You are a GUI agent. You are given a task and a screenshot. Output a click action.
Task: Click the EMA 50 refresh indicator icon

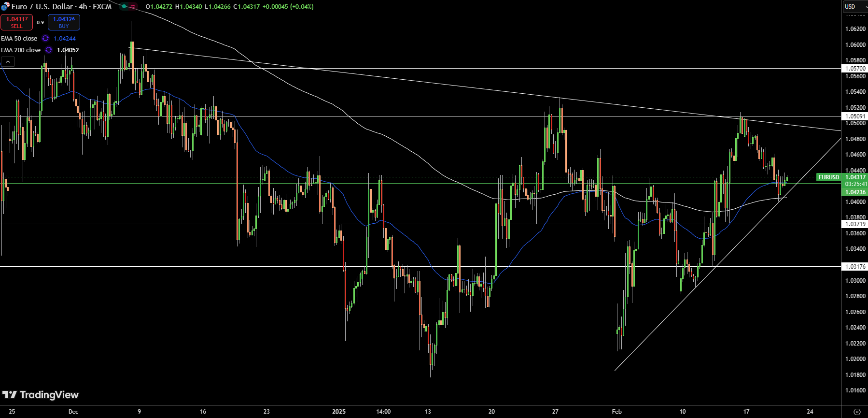(x=45, y=39)
